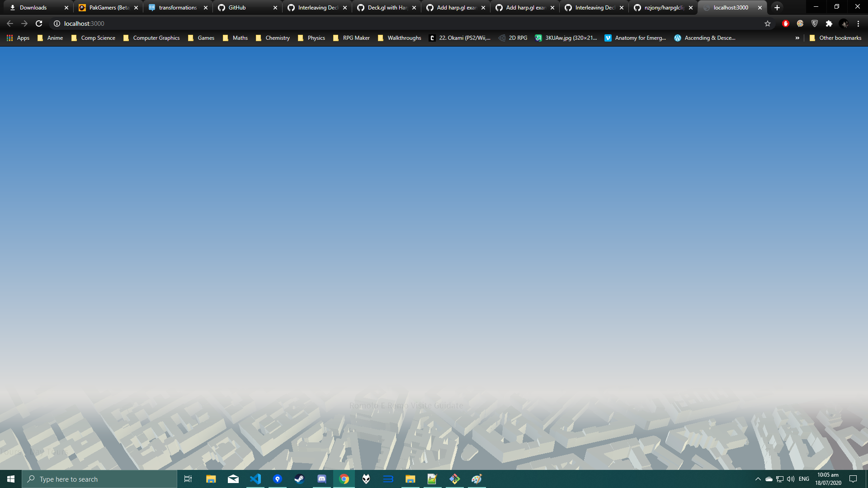Click the Windows search box
Screen dimensions: 868x488
(99, 479)
